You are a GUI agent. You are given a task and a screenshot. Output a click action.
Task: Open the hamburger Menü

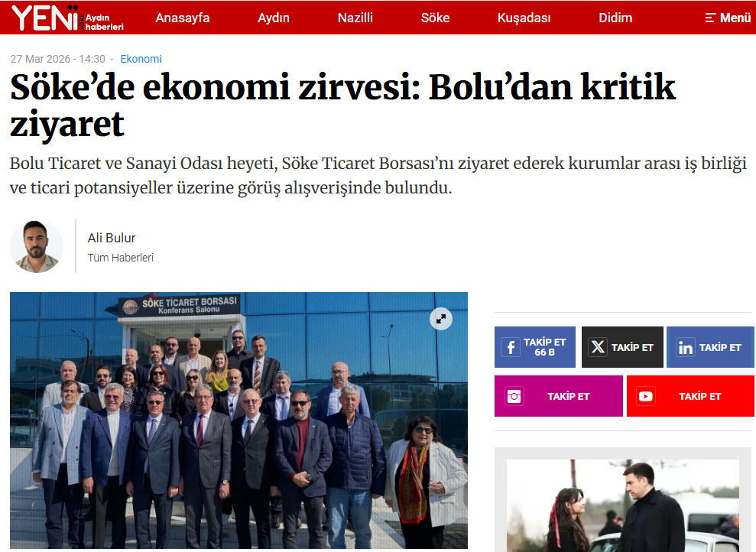[728, 18]
